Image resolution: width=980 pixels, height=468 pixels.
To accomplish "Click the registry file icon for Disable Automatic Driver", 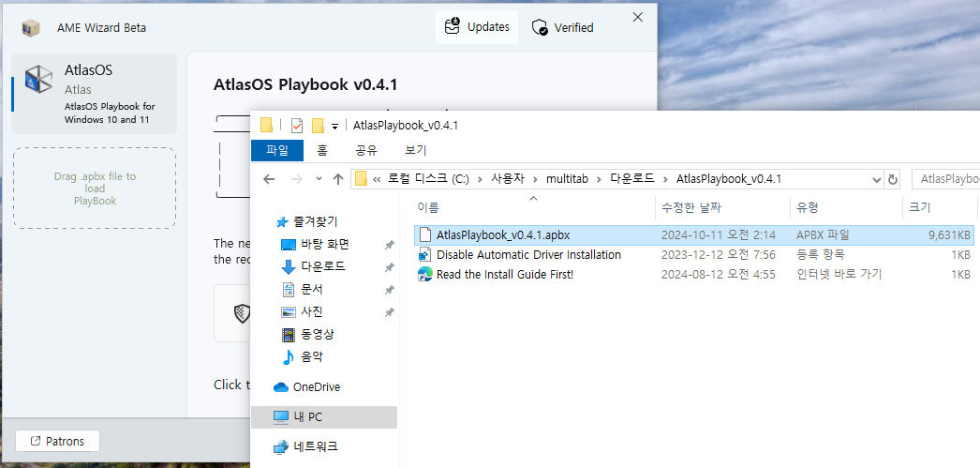I will 425,255.
